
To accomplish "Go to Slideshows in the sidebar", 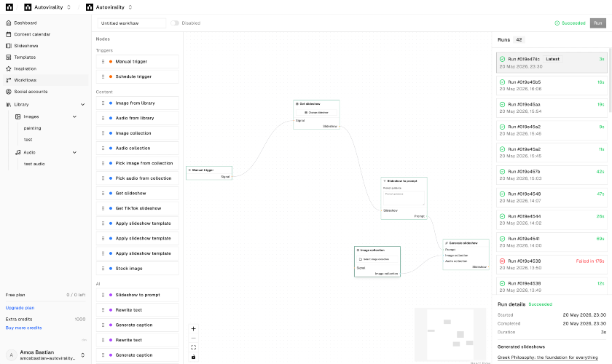I will tap(26, 46).
